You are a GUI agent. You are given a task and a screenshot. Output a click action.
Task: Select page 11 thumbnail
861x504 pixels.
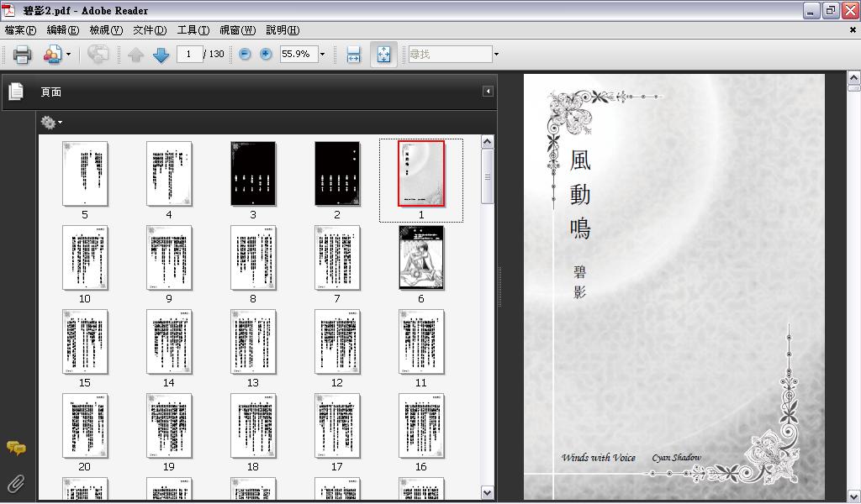[x=421, y=342]
